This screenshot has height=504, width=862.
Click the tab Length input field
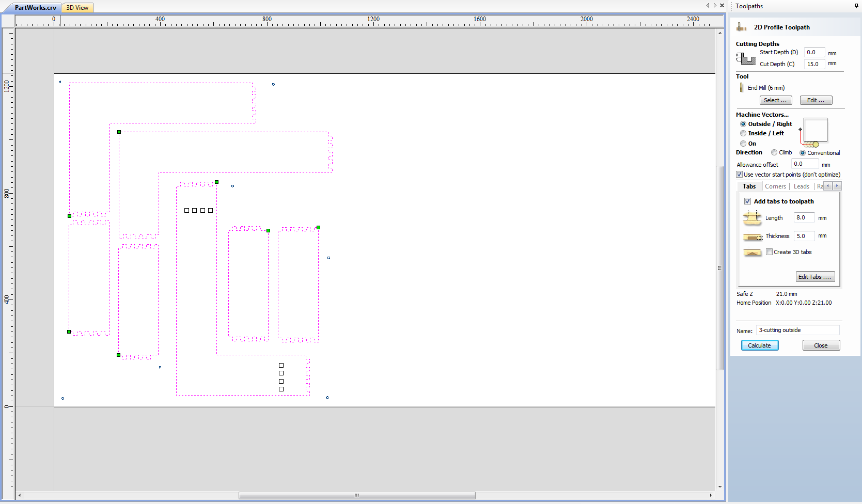pos(804,218)
